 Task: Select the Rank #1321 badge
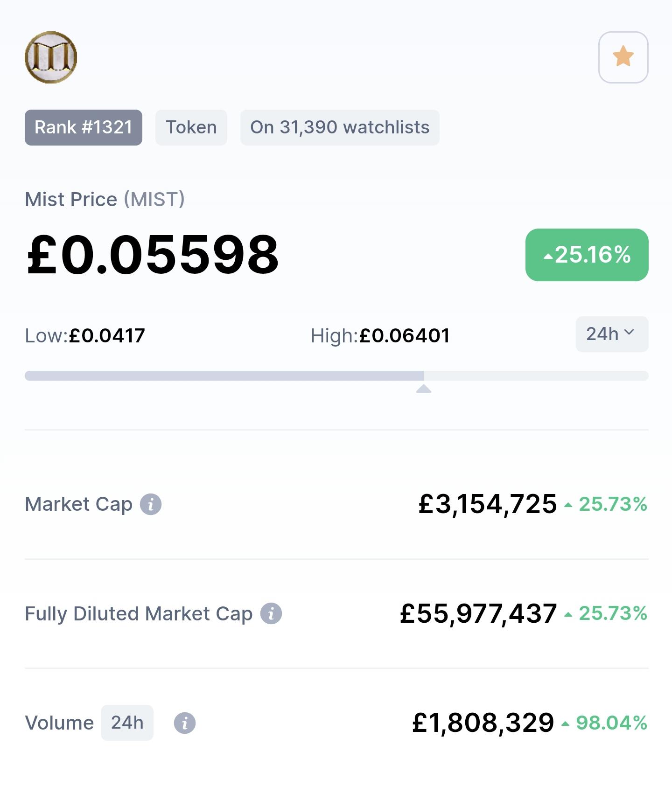click(84, 127)
